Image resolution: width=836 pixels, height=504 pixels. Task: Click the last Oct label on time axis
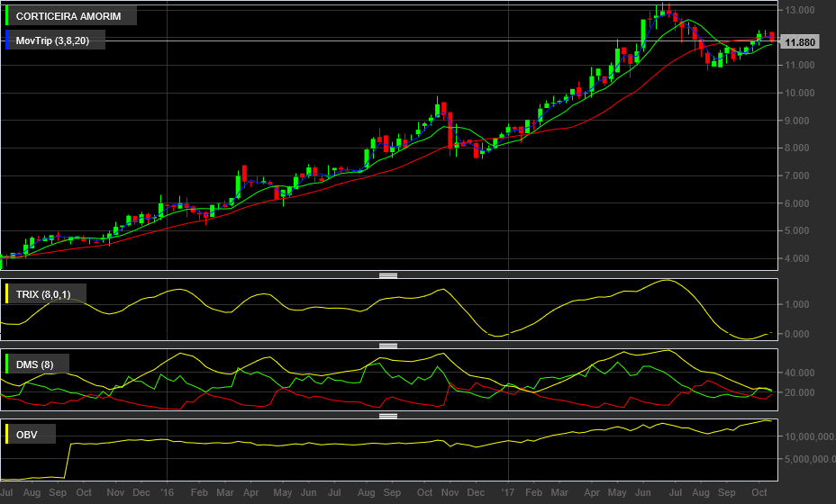[759, 492]
